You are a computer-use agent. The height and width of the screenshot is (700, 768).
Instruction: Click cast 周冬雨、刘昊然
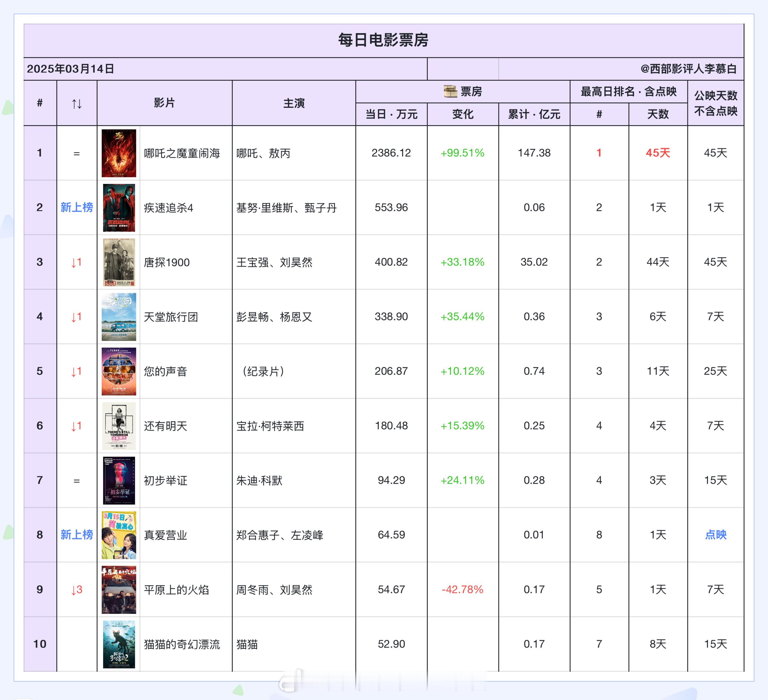point(274,590)
